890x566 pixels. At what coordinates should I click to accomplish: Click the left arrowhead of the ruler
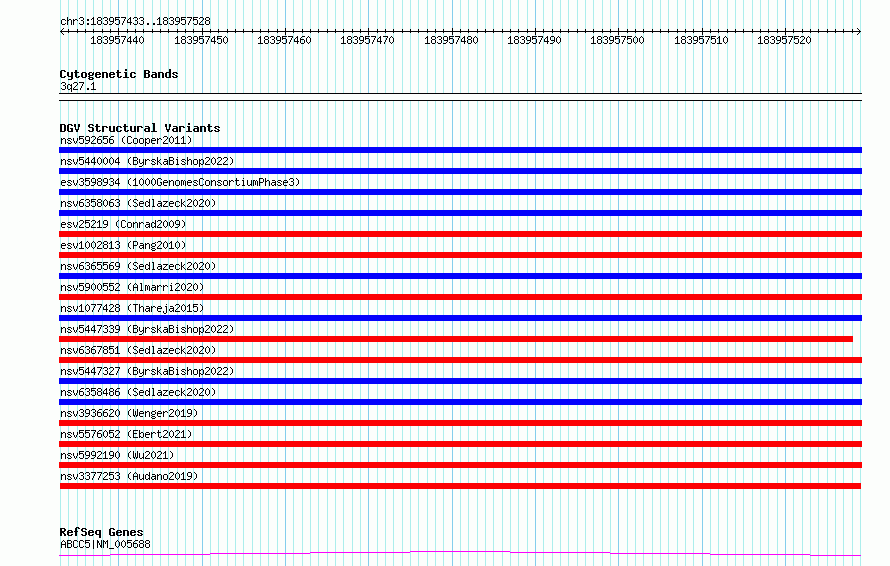(62, 32)
